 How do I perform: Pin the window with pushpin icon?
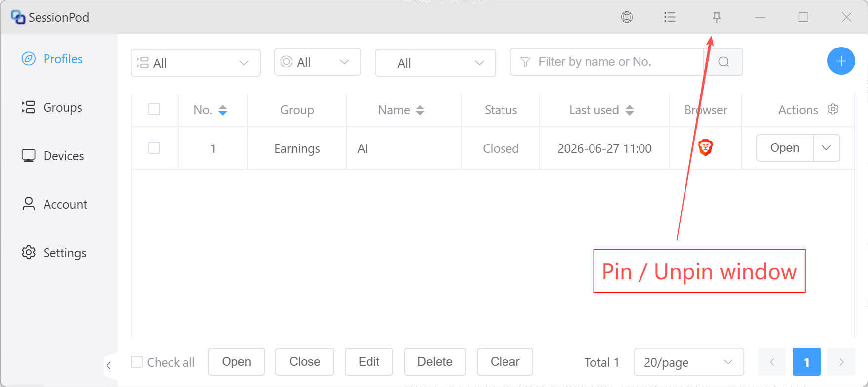click(x=716, y=17)
